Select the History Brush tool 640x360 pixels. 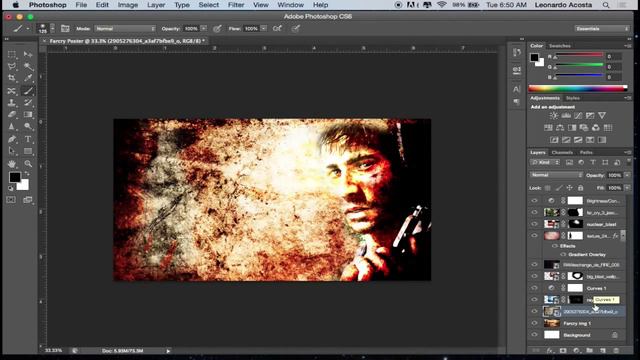coord(28,102)
